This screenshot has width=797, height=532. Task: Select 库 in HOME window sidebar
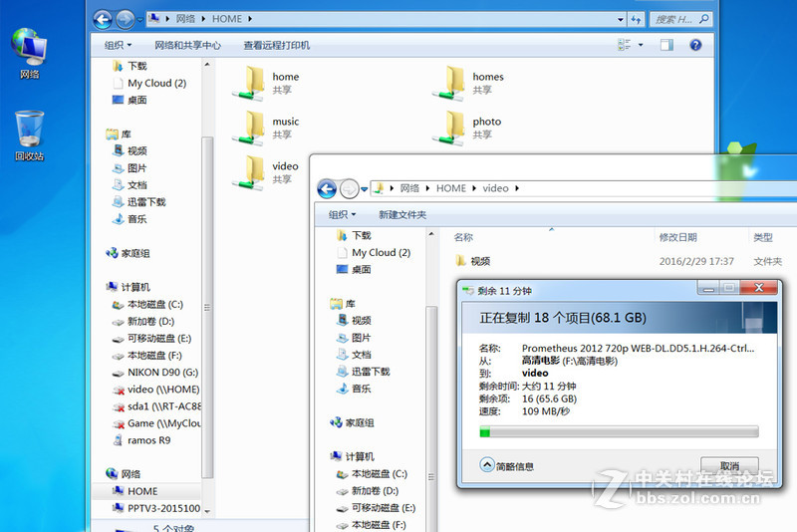pos(119,134)
